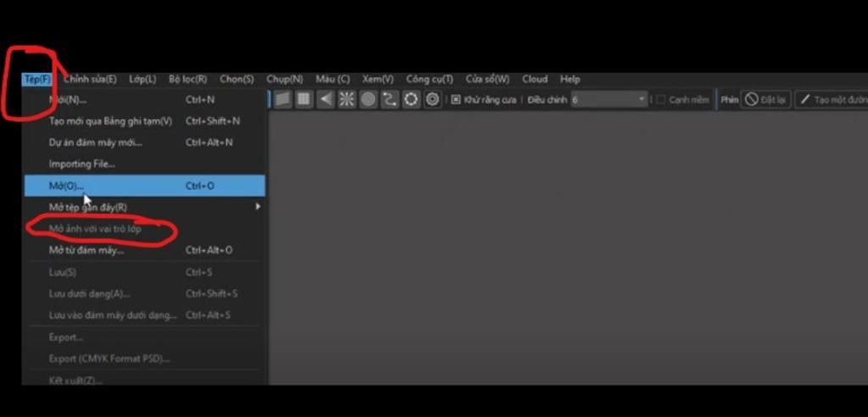Toggle the Khử răng cưa checkbox
Screen dimensions: 868x417
tap(455, 100)
